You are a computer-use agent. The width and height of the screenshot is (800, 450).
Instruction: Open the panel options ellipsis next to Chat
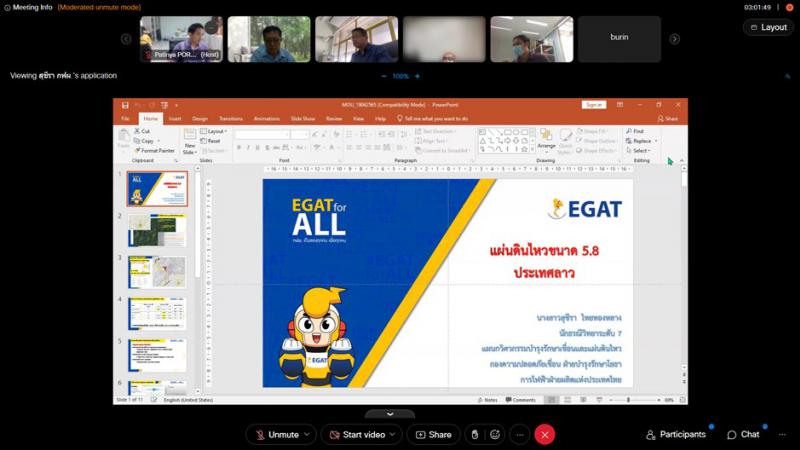coord(782,435)
